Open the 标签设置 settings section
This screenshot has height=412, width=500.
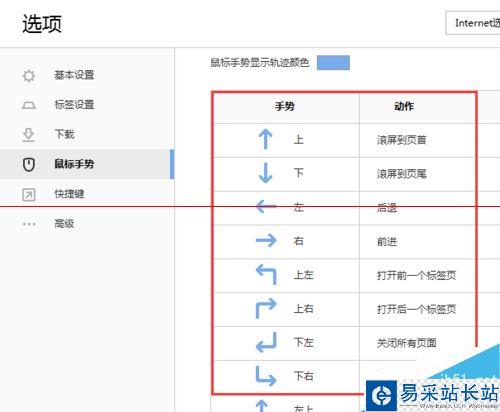(x=87, y=105)
